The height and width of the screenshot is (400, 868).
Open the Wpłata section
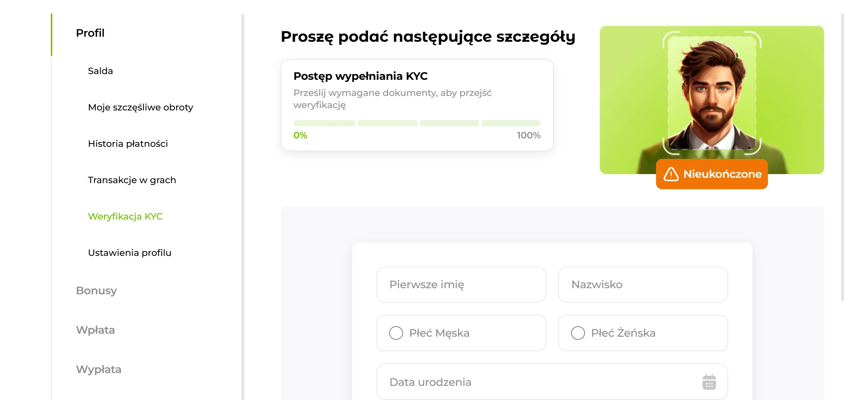click(x=96, y=330)
